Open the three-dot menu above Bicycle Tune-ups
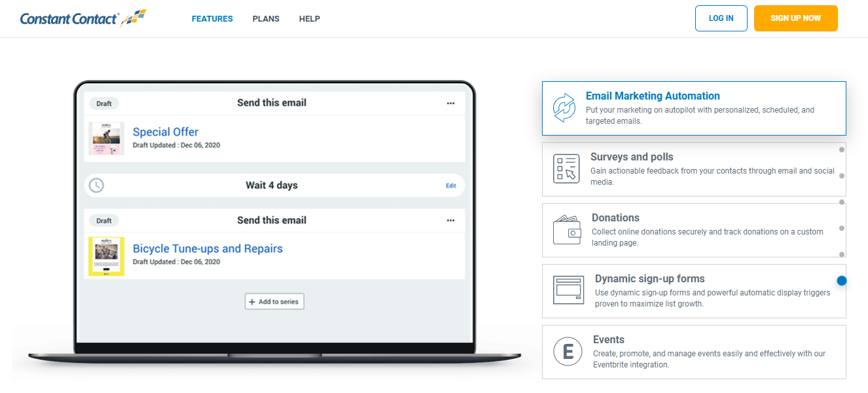 coord(450,221)
